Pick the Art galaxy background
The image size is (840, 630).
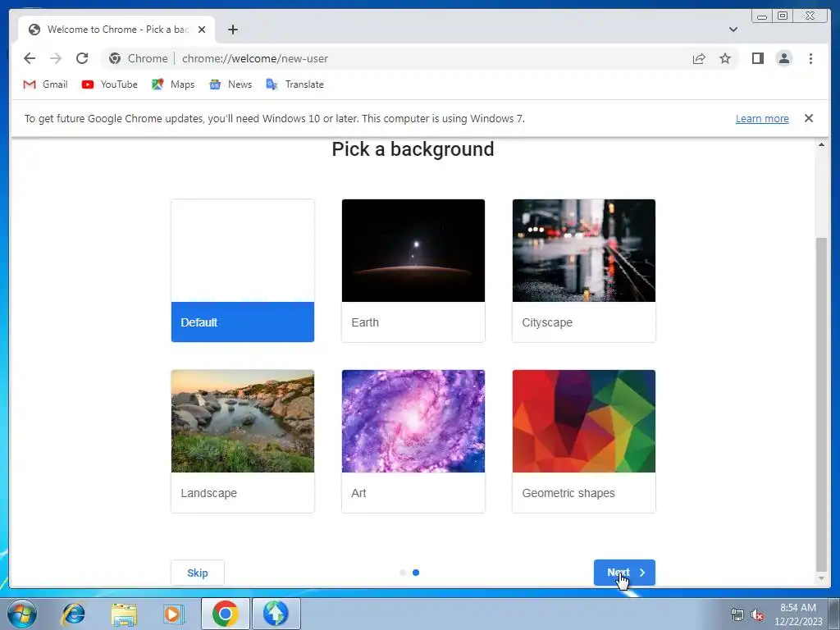(x=413, y=441)
